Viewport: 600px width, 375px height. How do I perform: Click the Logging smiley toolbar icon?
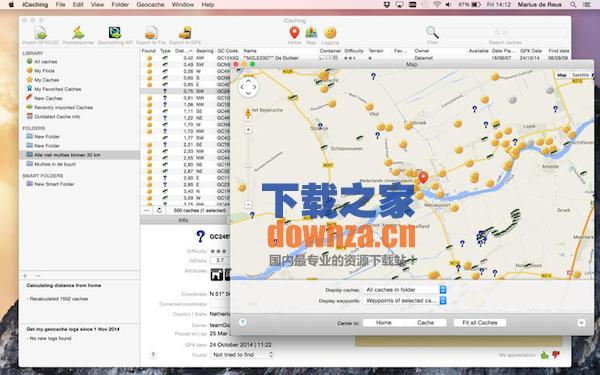330,33
